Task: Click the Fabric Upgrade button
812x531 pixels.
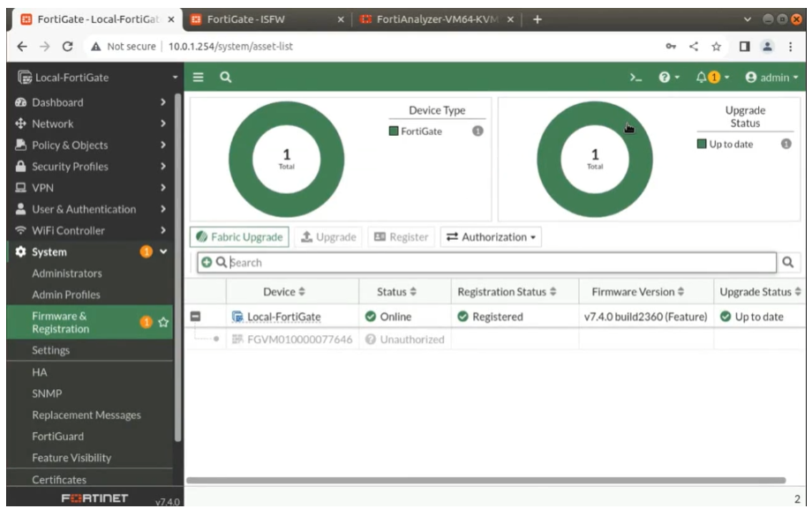Action: coord(239,237)
